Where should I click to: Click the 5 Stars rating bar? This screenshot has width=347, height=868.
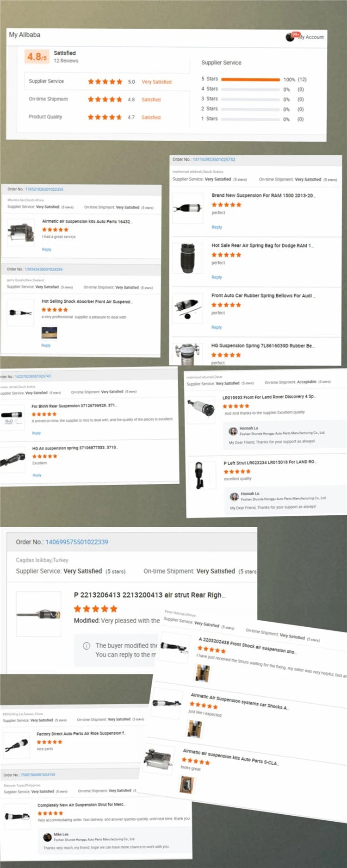(250, 80)
